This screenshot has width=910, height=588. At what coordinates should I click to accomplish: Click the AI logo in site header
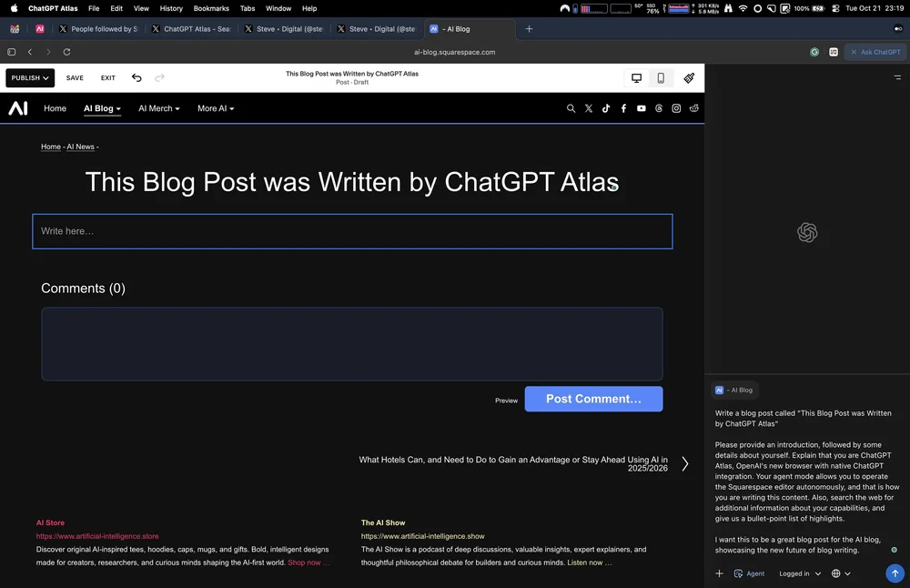(18, 108)
